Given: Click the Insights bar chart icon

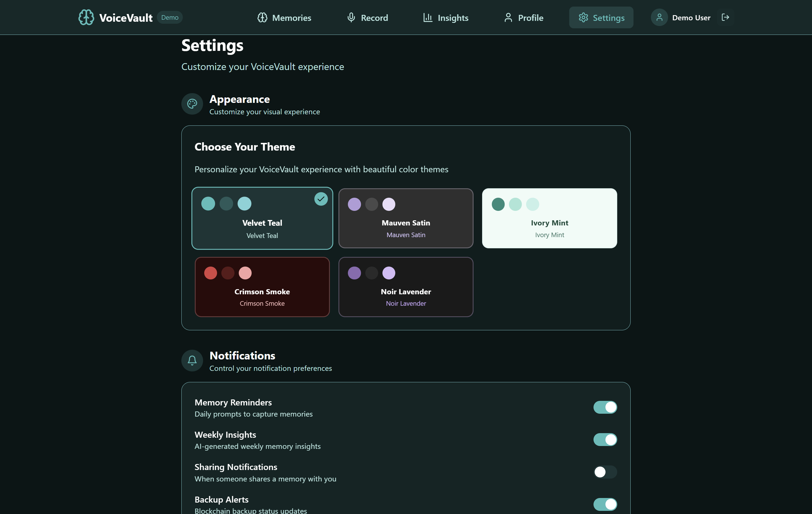Looking at the screenshot, I should tap(428, 17).
